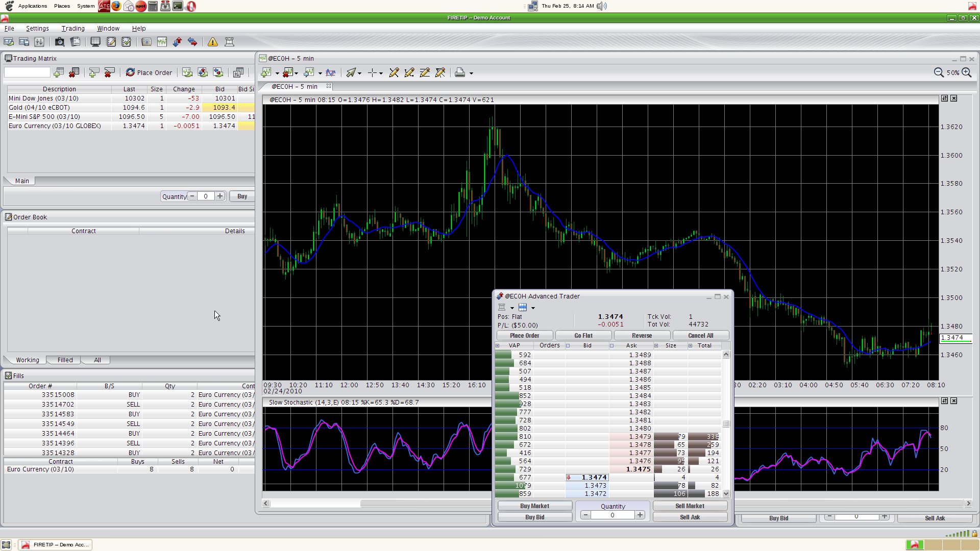The image size is (980, 551).
Task: Open the File menu
Action: (9, 29)
